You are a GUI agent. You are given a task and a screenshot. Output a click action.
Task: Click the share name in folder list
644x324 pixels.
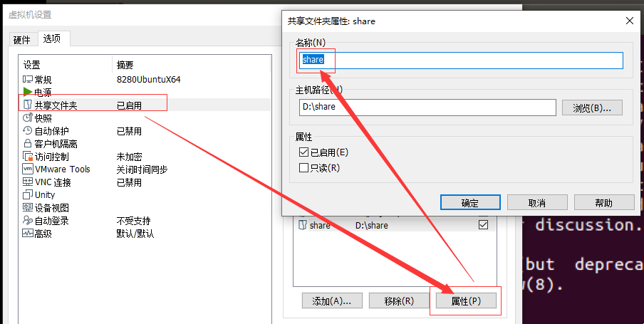pos(320,226)
